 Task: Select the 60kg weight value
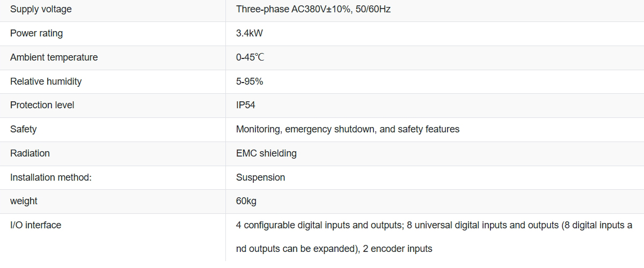click(x=247, y=201)
